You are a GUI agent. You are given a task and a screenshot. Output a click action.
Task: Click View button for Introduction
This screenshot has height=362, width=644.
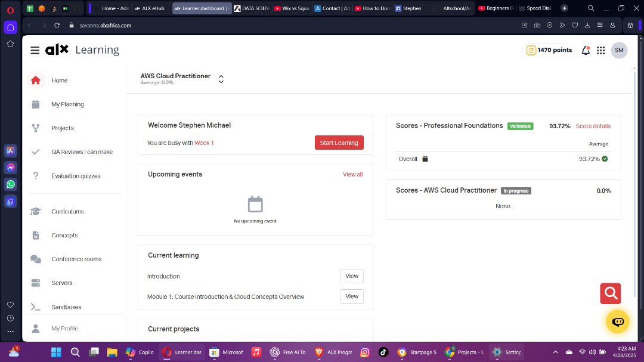(x=352, y=276)
